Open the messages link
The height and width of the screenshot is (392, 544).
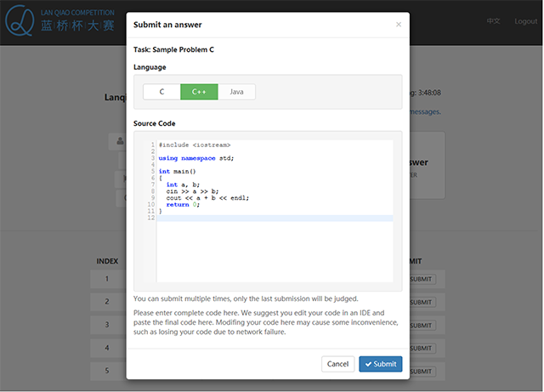coord(425,111)
